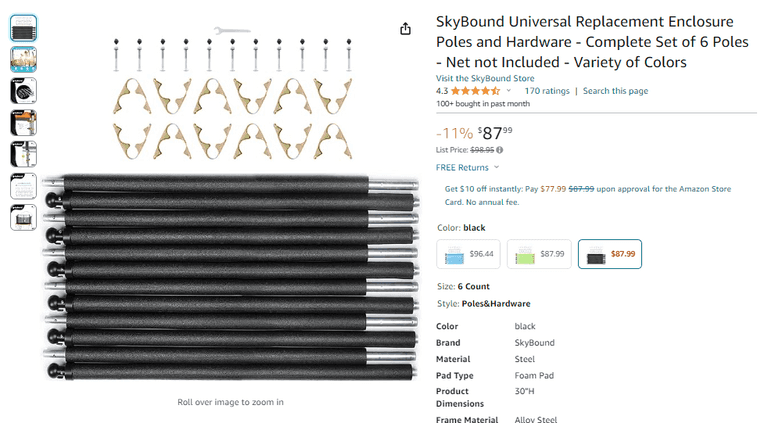Select the blue color swatch at $96.44
Image resolution: width=768 pixels, height=423 pixels.
(468, 254)
